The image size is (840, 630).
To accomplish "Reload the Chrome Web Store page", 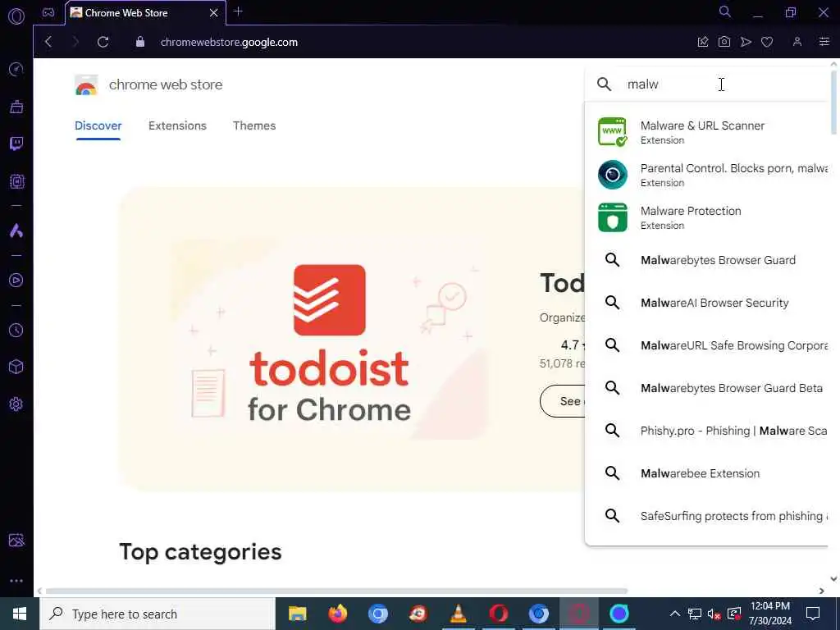I will coord(103,42).
